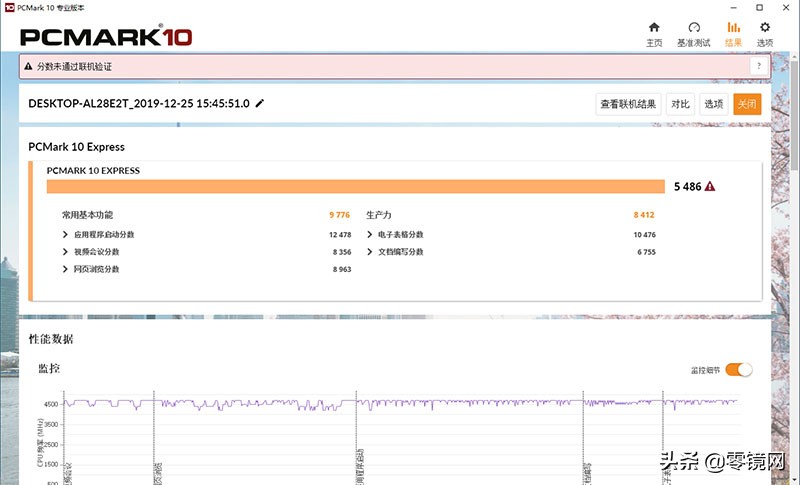
Task: Maximize the PCMark 10 window
Action: (x=759, y=8)
